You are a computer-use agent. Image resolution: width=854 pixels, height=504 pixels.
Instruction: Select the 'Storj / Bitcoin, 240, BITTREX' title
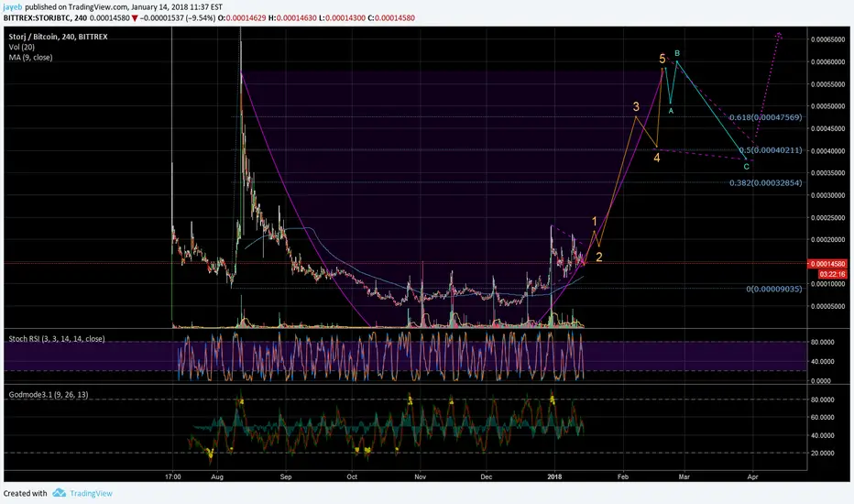click(58, 37)
